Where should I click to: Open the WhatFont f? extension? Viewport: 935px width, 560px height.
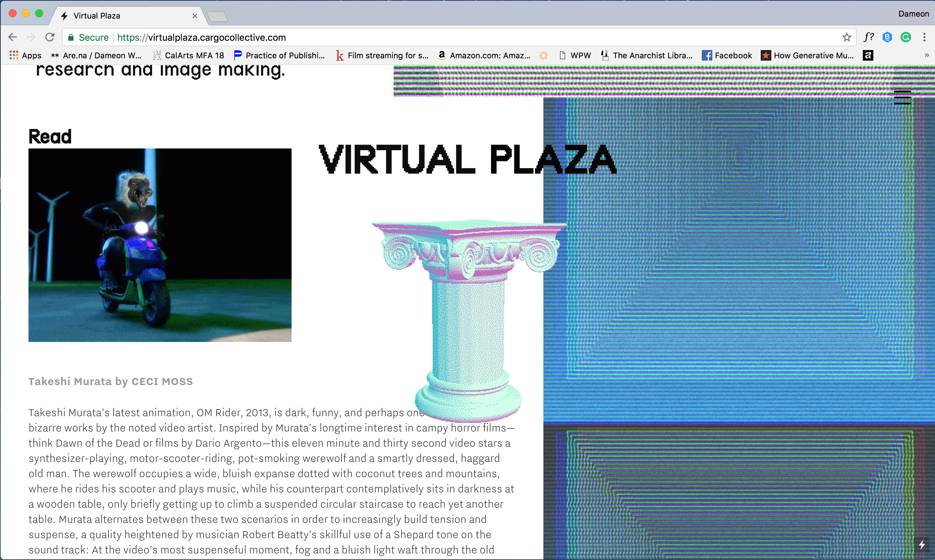click(869, 37)
